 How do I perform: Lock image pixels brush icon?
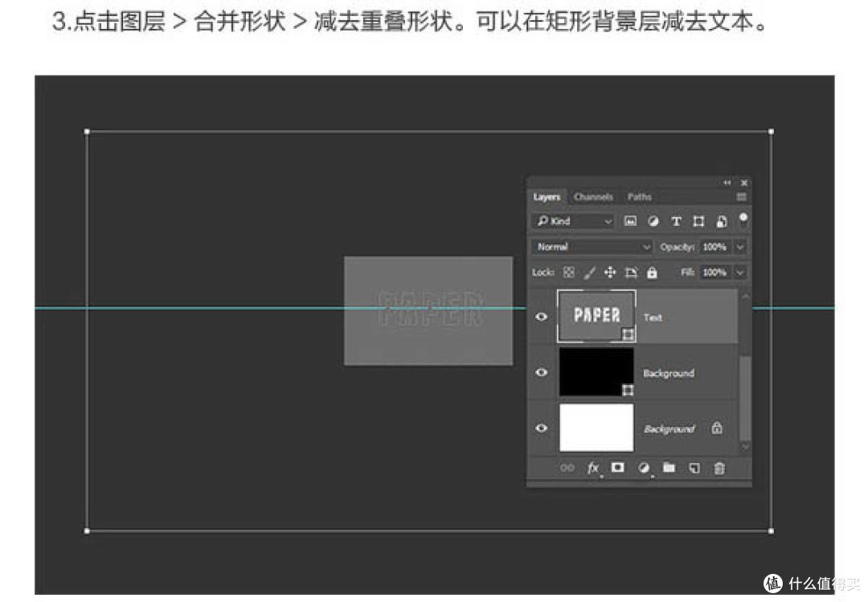point(590,272)
